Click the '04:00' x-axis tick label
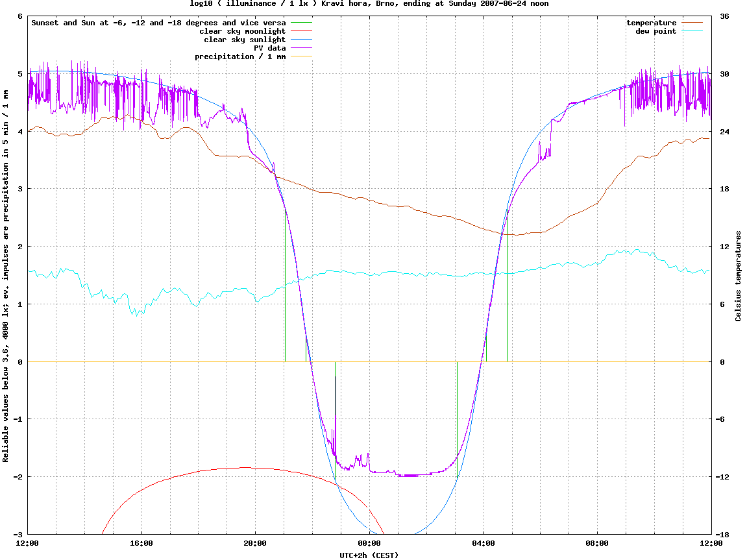Screen dimensions: 747x560 (484, 543)
